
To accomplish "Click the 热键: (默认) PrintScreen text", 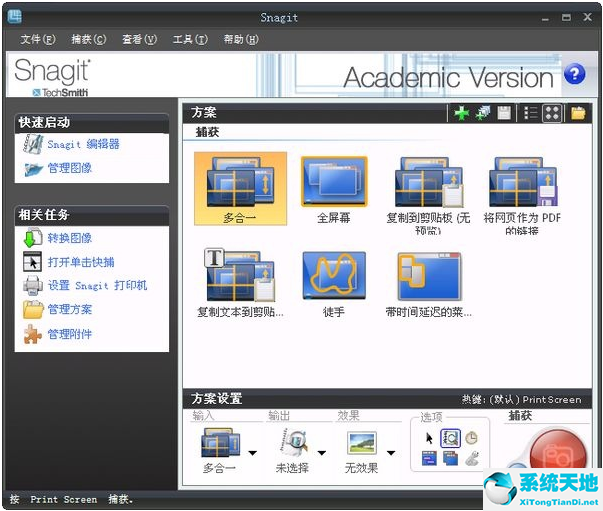I will [522, 400].
